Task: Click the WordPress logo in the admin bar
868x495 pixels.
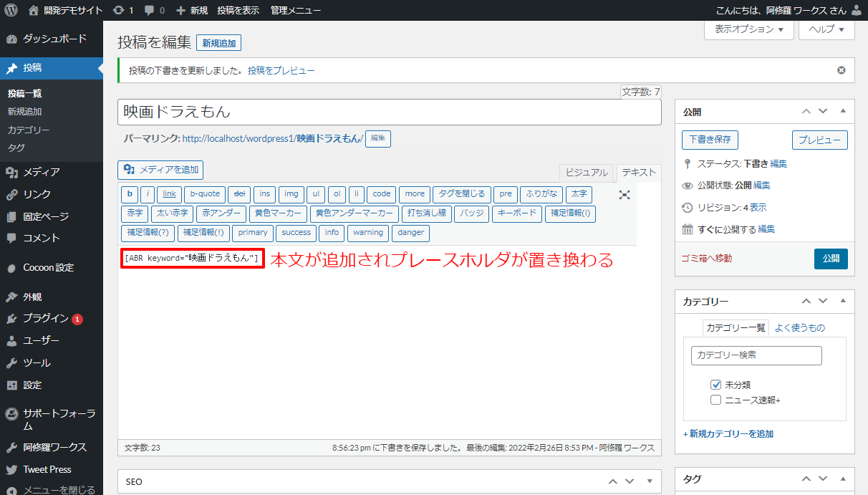Action: pos(11,11)
